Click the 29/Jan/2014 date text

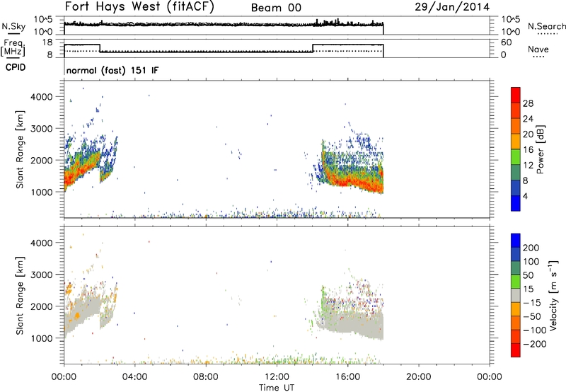(452, 7)
